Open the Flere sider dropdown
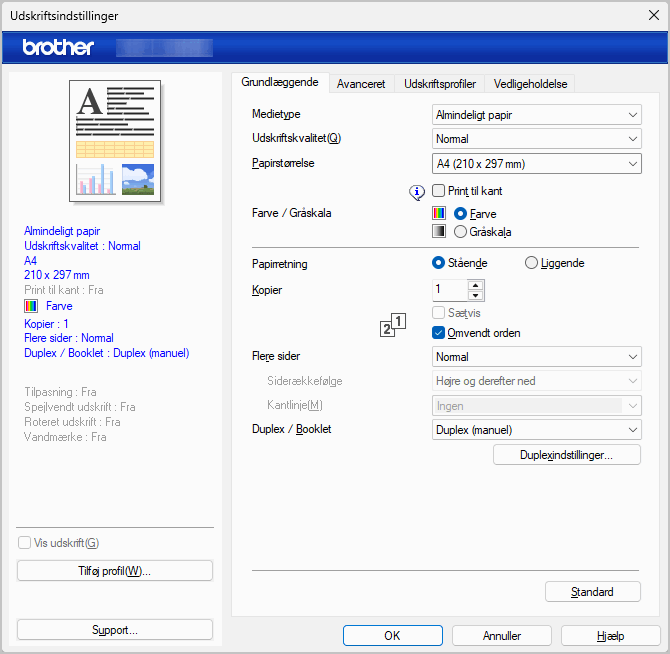This screenshot has height=654, width=670. (536, 356)
